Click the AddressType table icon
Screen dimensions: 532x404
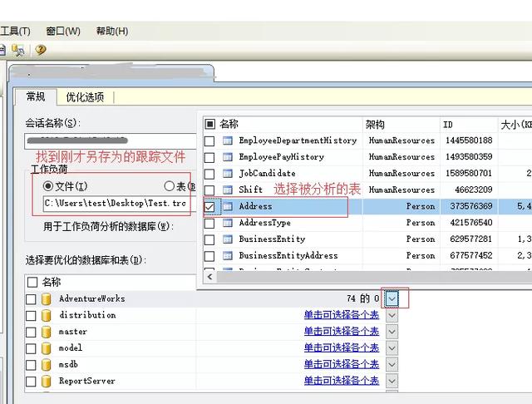pyautogui.click(x=228, y=223)
